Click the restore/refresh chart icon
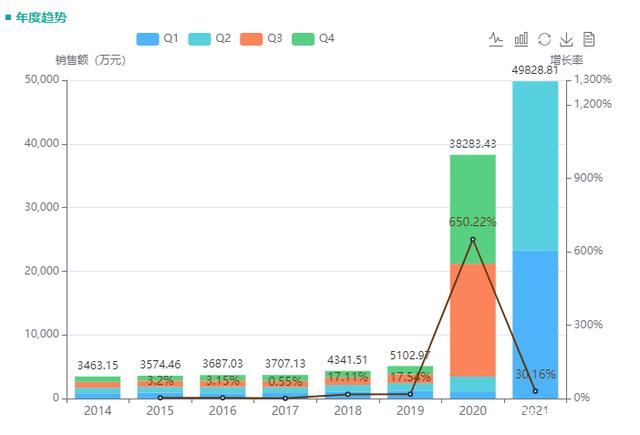640x435 pixels. 544,39
